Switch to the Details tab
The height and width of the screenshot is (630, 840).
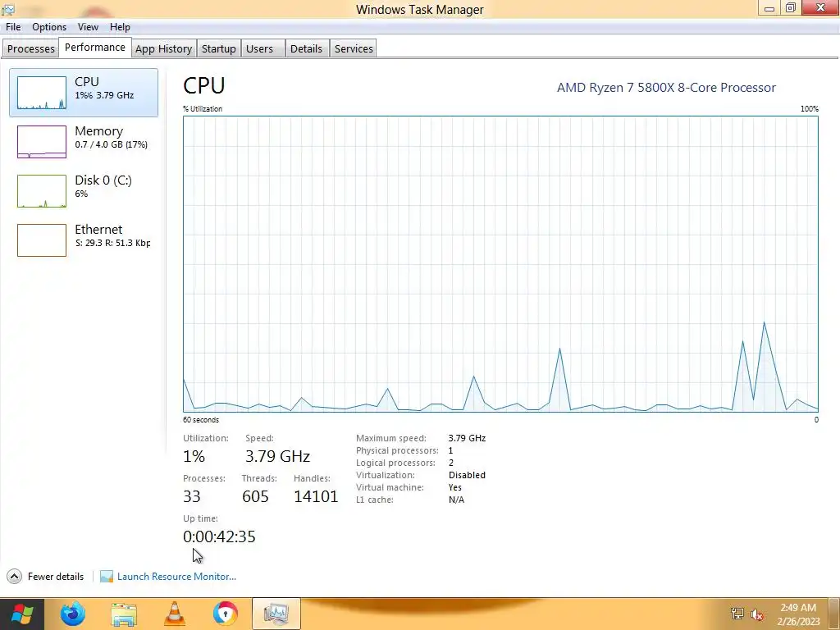coord(307,48)
